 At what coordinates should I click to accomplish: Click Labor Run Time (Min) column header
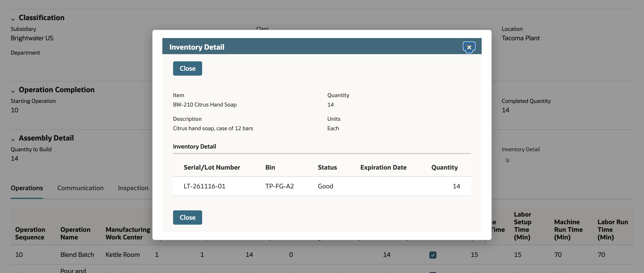[612, 229]
